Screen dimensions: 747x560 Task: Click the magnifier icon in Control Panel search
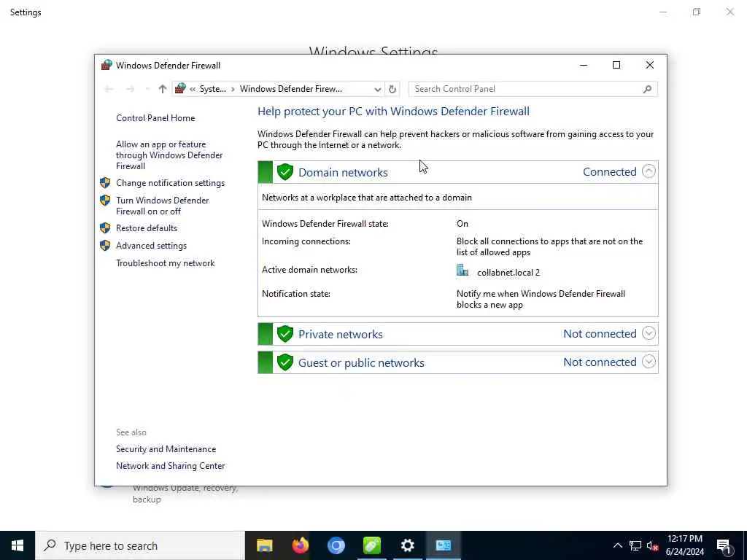(x=647, y=89)
